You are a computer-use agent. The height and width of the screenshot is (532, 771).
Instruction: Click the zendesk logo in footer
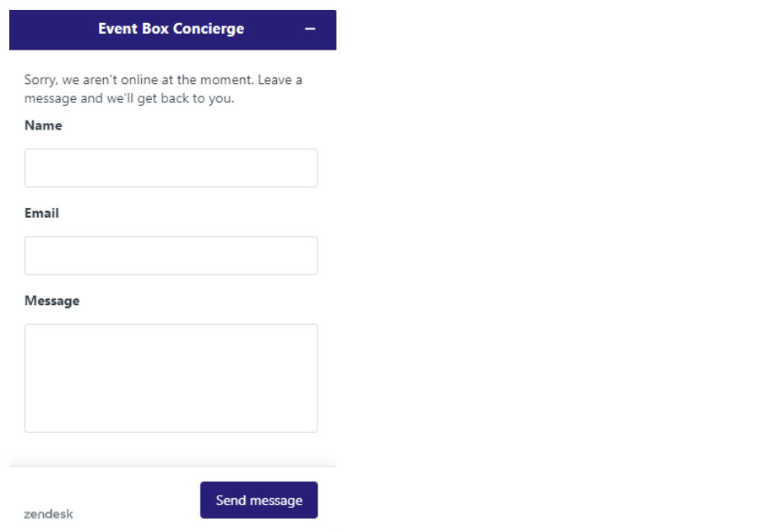pos(49,514)
